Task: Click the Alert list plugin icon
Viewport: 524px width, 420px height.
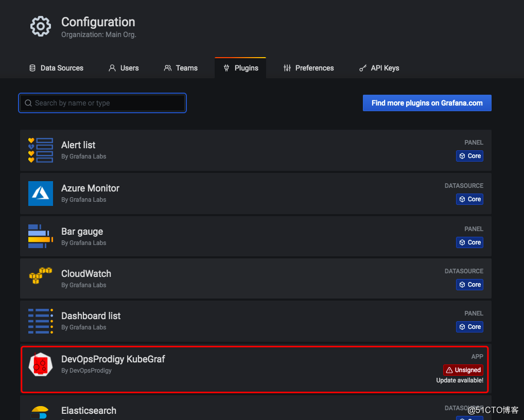Action: 41,150
